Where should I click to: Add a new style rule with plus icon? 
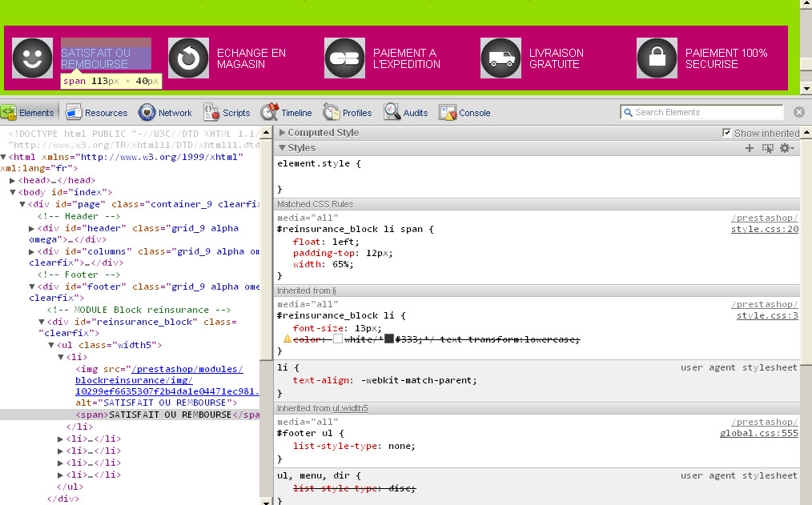(x=750, y=148)
